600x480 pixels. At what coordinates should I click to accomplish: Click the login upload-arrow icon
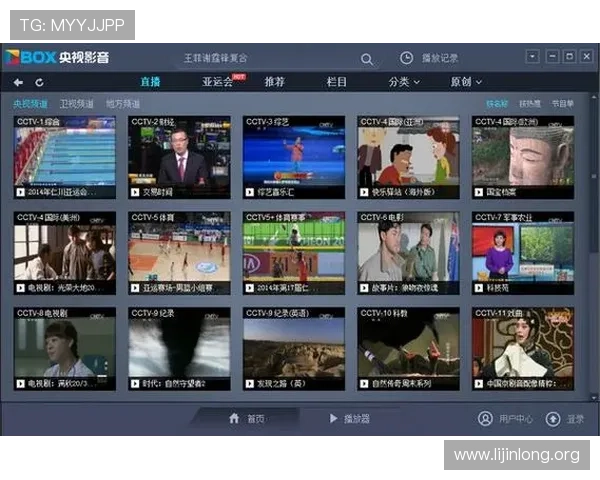click(x=553, y=419)
